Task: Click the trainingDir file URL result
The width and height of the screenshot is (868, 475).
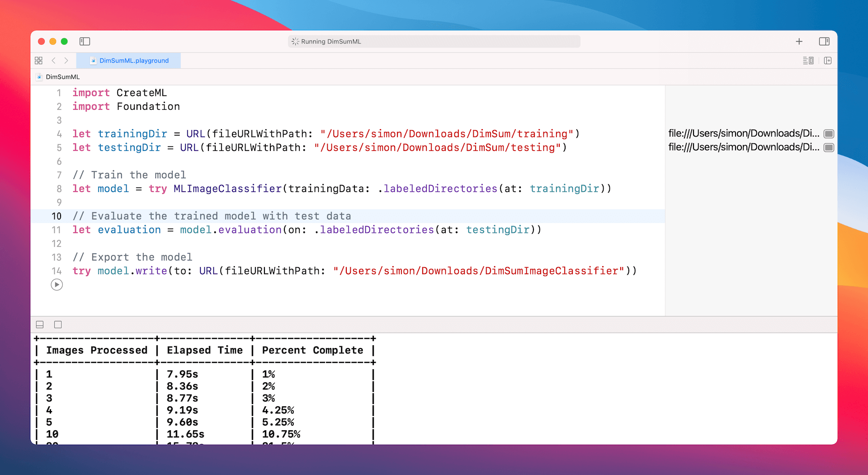Action: pos(743,134)
